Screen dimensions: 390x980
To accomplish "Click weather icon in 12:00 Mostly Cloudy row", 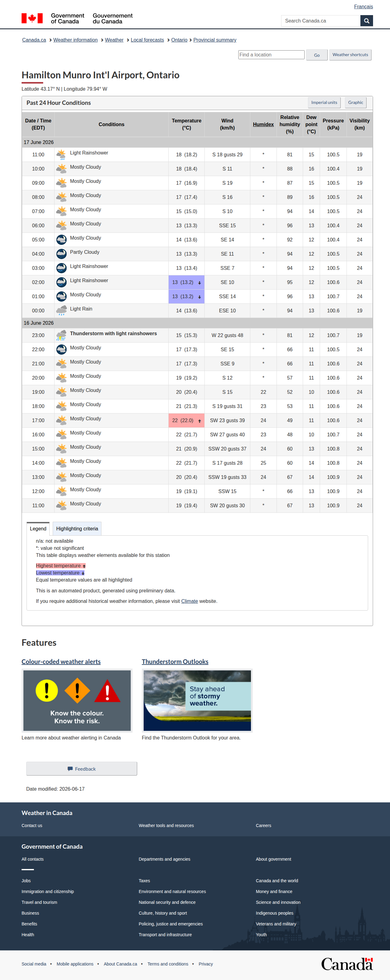I will click(x=61, y=491).
